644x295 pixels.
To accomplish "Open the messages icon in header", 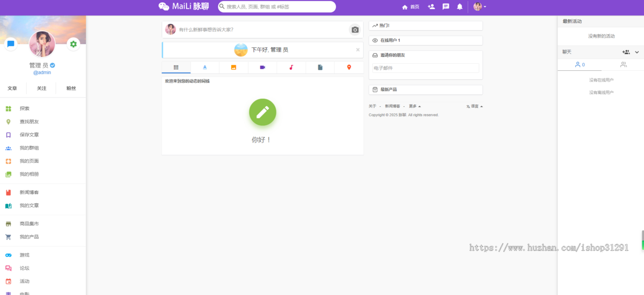I will coord(446,7).
